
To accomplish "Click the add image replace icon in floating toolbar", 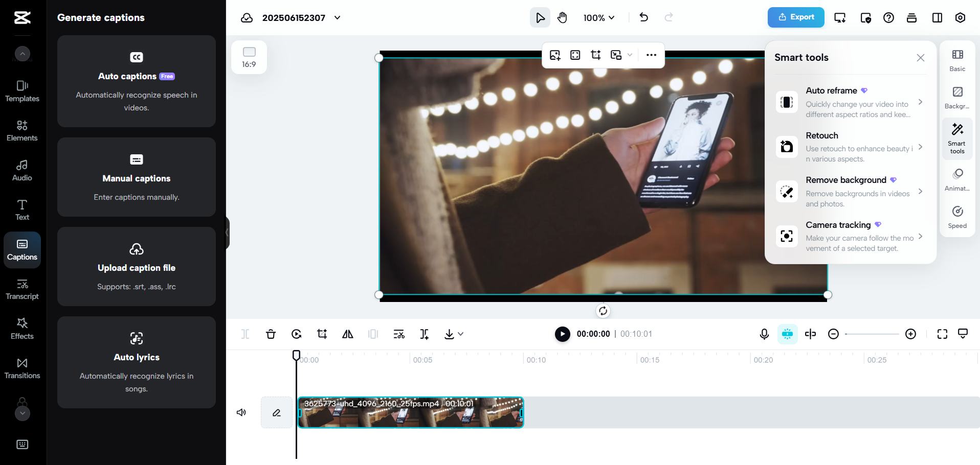I will click(555, 55).
